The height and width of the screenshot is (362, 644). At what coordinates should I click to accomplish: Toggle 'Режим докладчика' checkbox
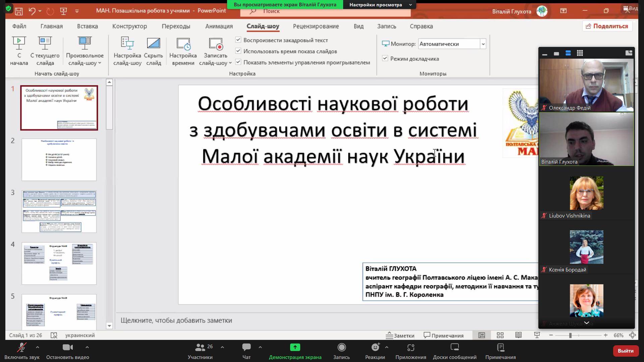(x=385, y=58)
